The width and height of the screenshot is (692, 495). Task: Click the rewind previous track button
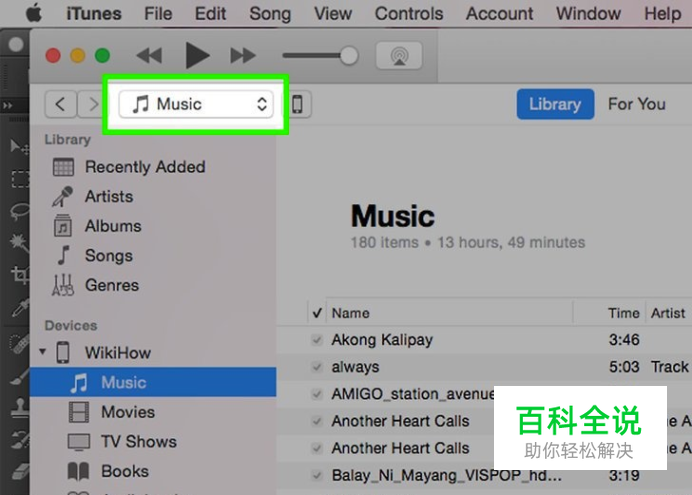149,56
